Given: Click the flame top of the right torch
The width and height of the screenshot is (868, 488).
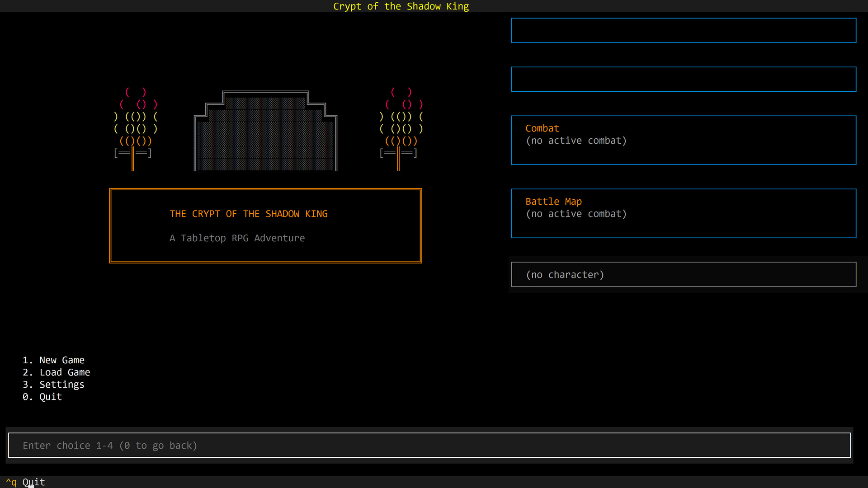Looking at the screenshot, I should coord(400,93).
